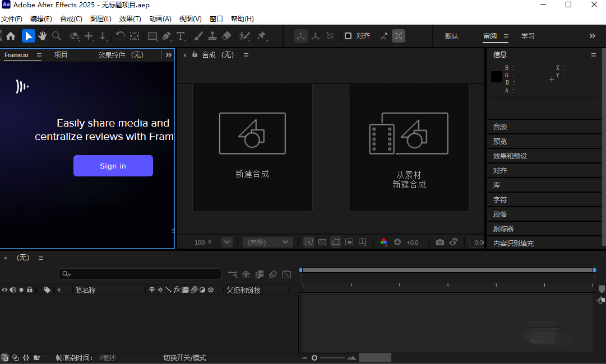The image size is (606, 364).
Task: Click the graph editor icon in timeline
Action: click(x=286, y=274)
